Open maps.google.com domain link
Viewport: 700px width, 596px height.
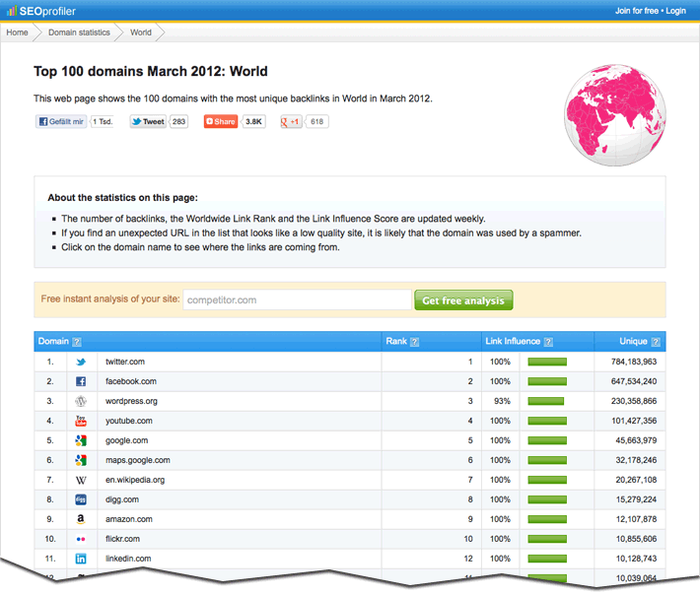click(x=137, y=460)
